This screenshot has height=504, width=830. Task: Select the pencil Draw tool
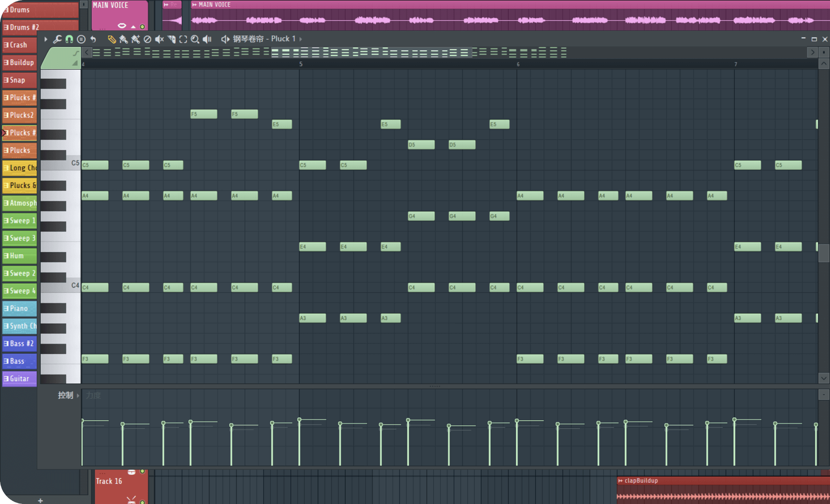(x=112, y=39)
